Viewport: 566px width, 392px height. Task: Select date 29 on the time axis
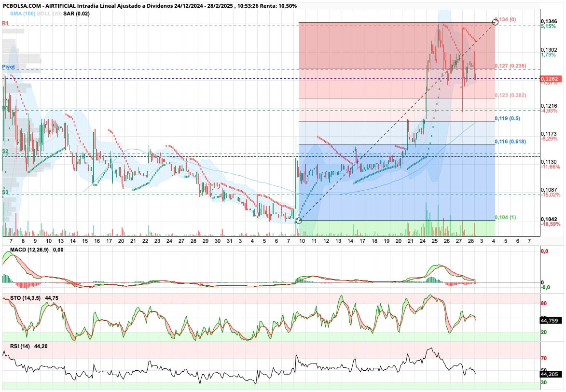pyautogui.click(x=206, y=241)
